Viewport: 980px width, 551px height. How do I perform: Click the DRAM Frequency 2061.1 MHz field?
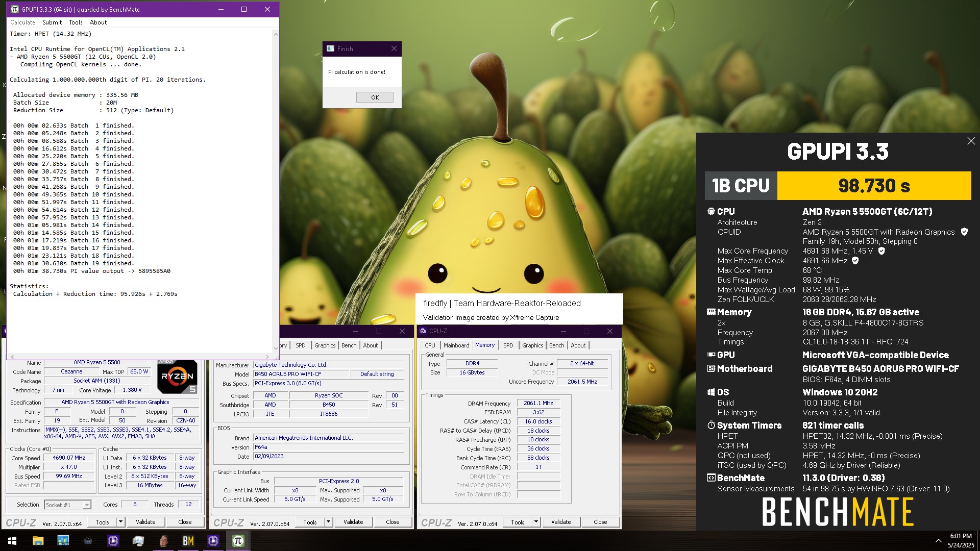tap(538, 403)
